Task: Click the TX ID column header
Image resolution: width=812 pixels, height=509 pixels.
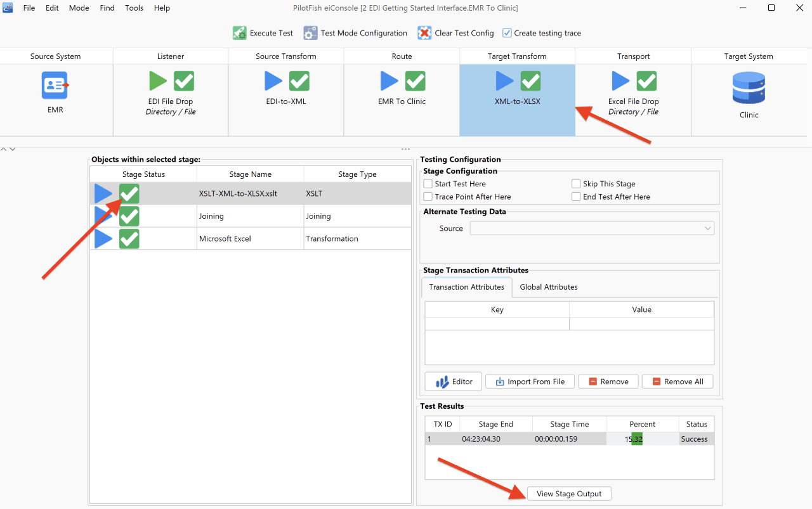Action: (x=443, y=424)
